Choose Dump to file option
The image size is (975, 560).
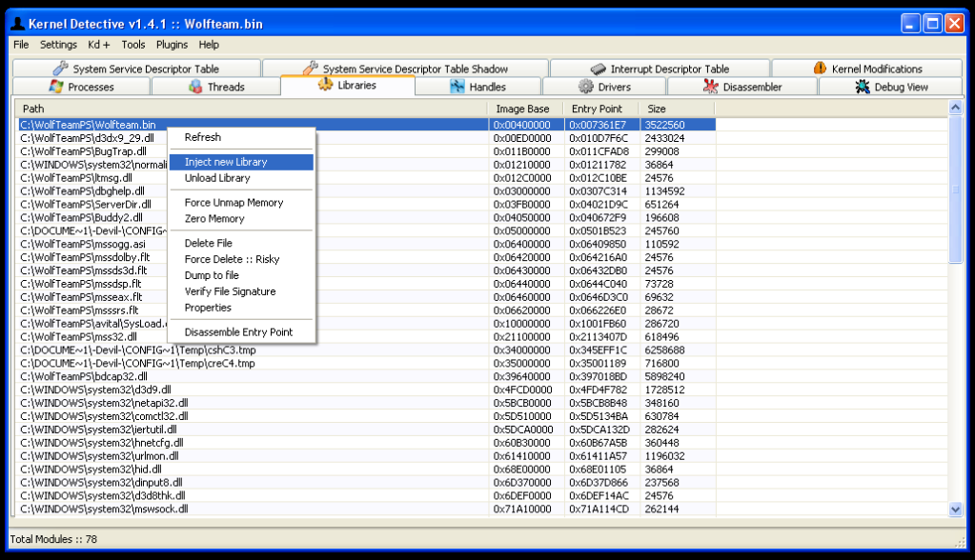point(212,275)
